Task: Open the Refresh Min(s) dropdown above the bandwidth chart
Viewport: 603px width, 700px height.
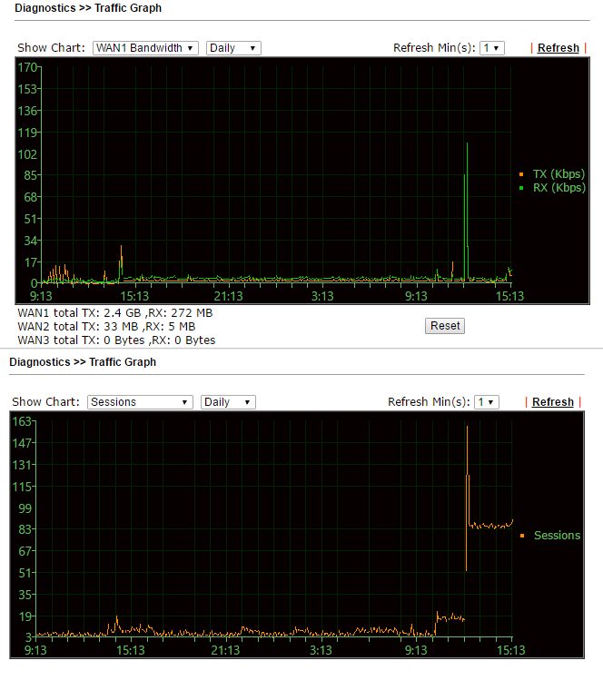Action: click(492, 48)
